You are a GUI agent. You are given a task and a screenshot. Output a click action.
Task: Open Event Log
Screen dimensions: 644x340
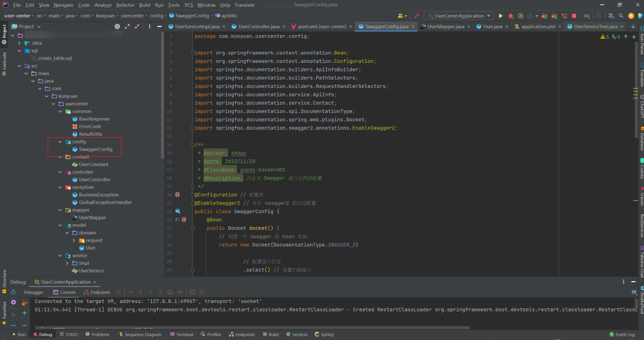click(622, 334)
